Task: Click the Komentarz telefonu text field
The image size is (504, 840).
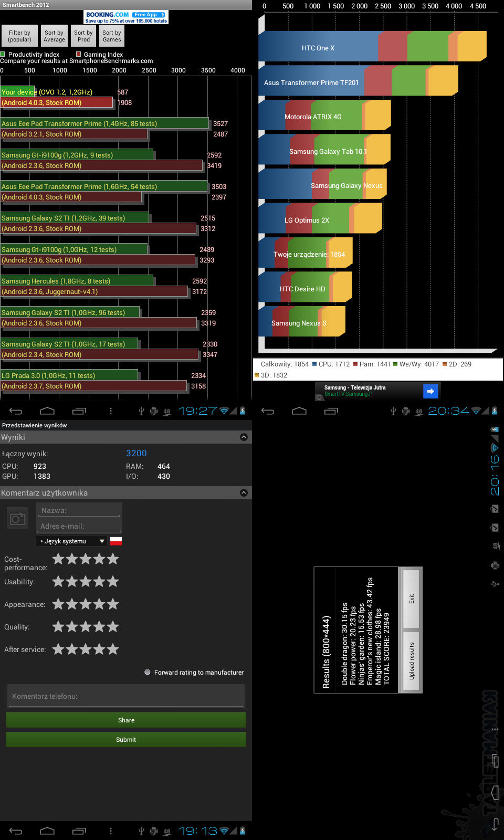Action: tap(126, 696)
